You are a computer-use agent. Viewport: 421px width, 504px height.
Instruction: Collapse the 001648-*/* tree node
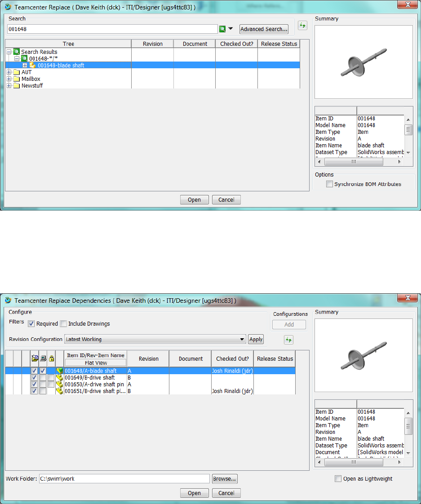click(x=17, y=58)
